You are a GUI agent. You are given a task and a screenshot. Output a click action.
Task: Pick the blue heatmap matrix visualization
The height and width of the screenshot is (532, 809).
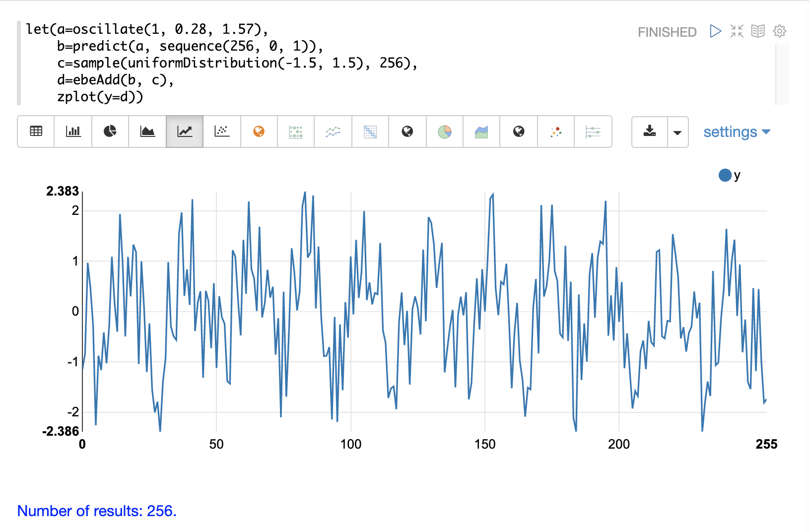(x=370, y=132)
